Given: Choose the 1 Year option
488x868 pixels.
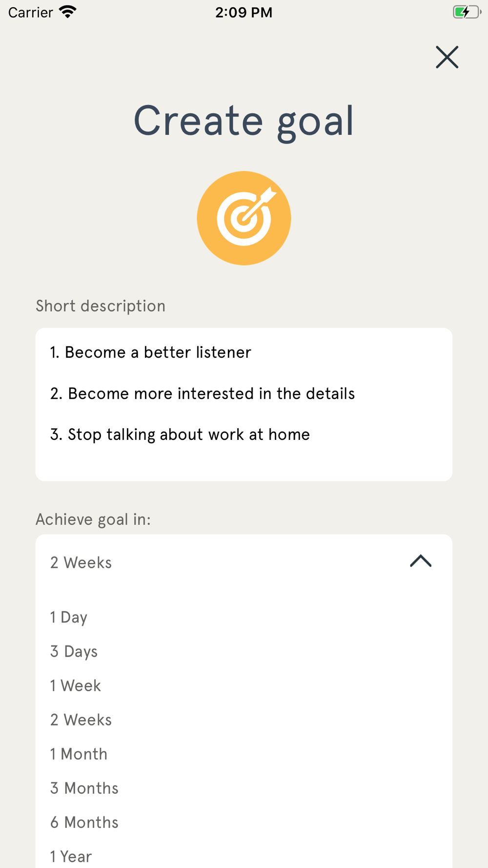Looking at the screenshot, I should [x=71, y=857].
